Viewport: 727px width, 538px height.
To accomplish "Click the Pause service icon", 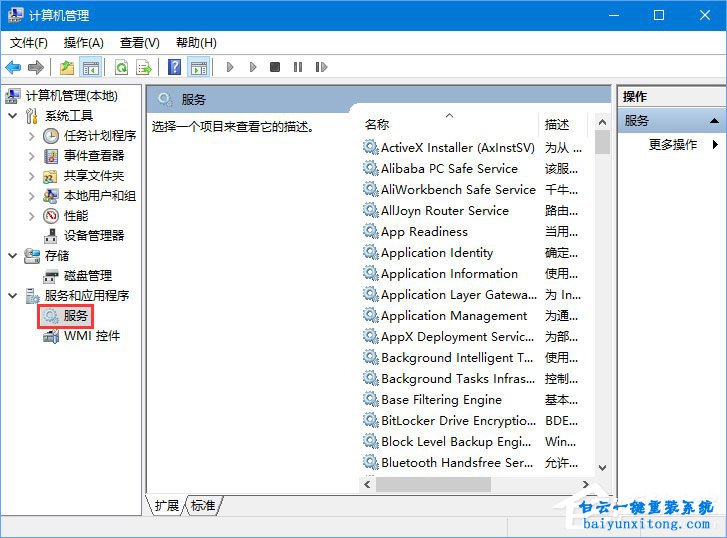I will [298, 67].
